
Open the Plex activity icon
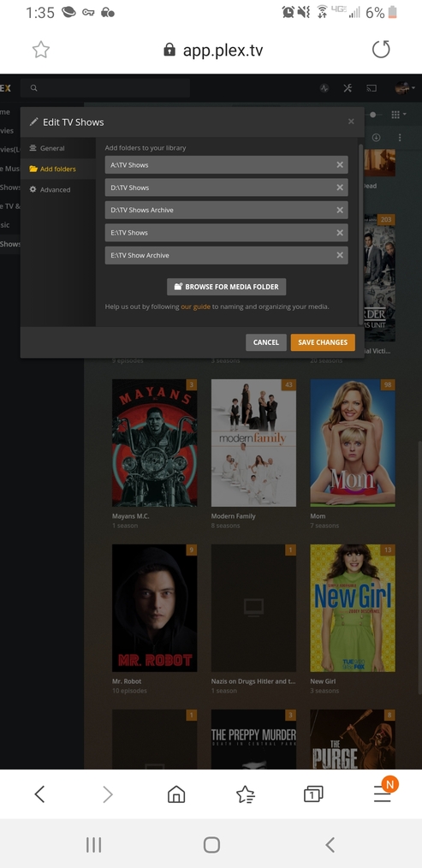324,88
